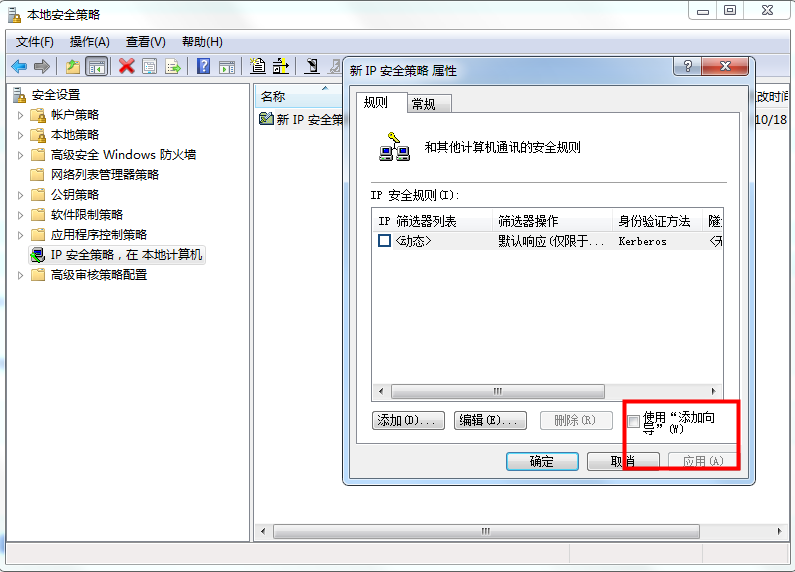Expand the 帐户策略 tree node
Image resolution: width=795 pixels, height=572 pixels.
coord(20,116)
